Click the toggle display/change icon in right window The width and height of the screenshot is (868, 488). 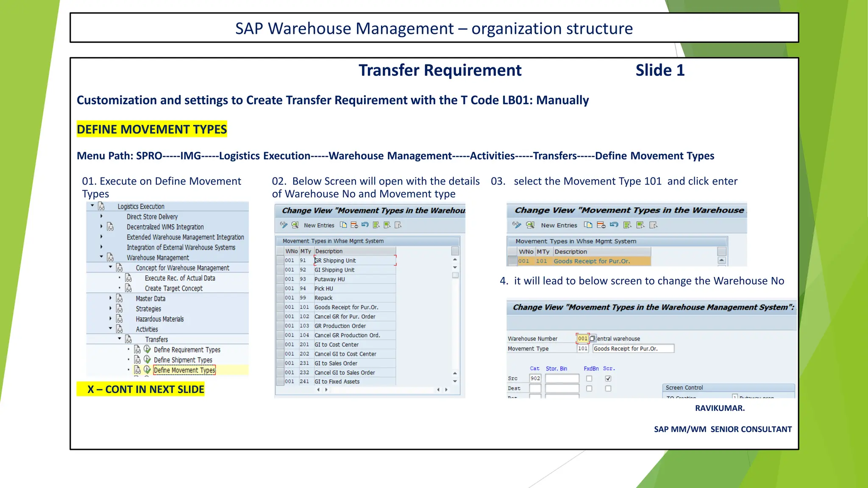pyautogui.click(x=517, y=225)
